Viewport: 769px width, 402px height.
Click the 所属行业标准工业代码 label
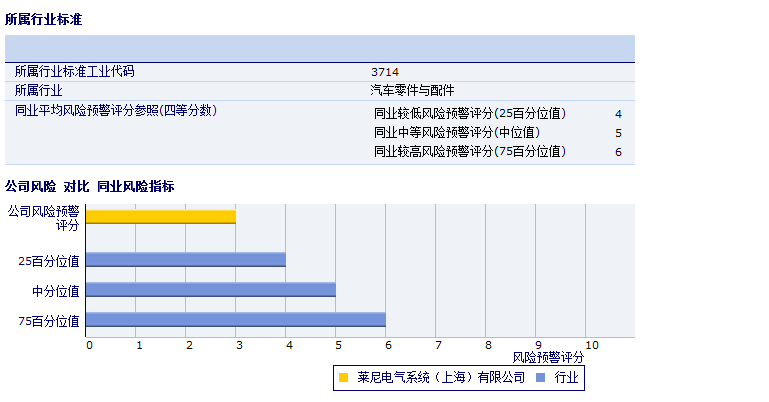[x=74, y=72]
